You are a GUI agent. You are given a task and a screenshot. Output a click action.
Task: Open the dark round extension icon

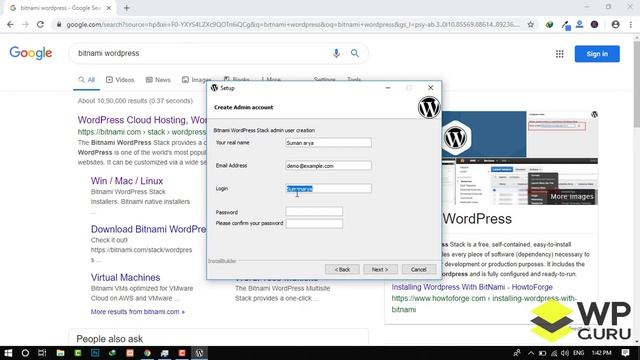595,24
